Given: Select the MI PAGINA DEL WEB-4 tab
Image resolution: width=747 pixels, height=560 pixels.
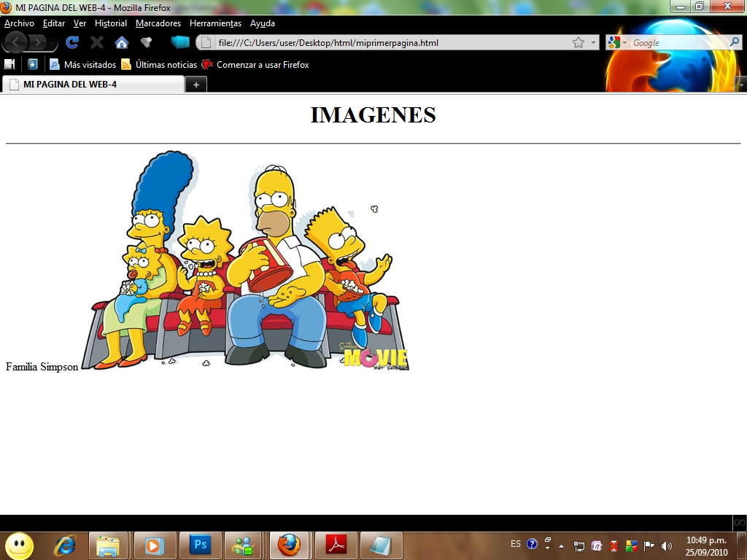Looking at the screenshot, I should (93, 85).
